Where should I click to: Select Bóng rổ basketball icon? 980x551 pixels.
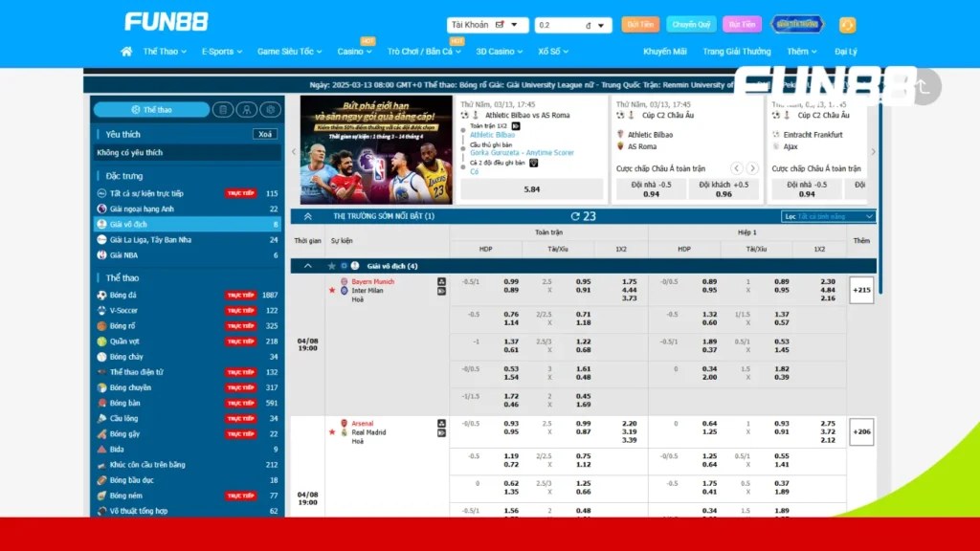click(101, 326)
